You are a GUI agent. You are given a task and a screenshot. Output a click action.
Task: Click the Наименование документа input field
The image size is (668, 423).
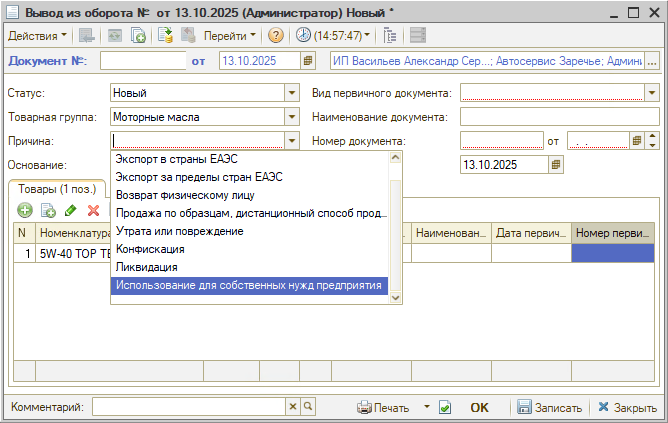[x=560, y=117]
